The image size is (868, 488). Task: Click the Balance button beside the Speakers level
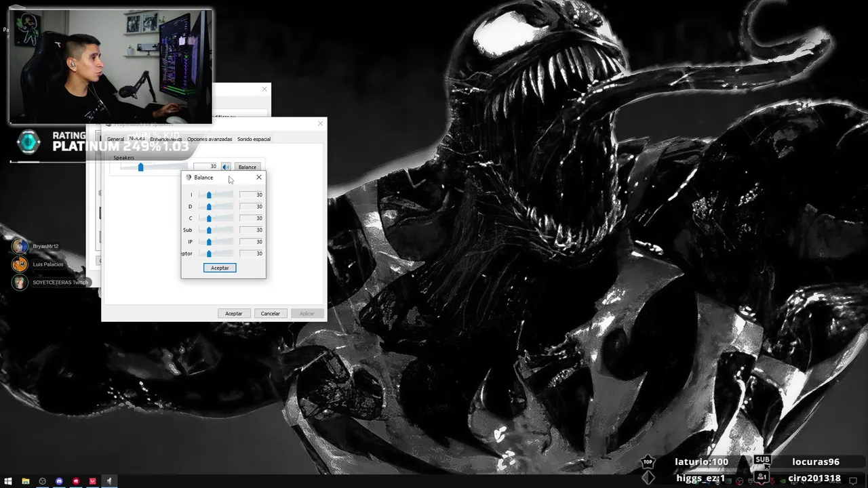[247, 167]
